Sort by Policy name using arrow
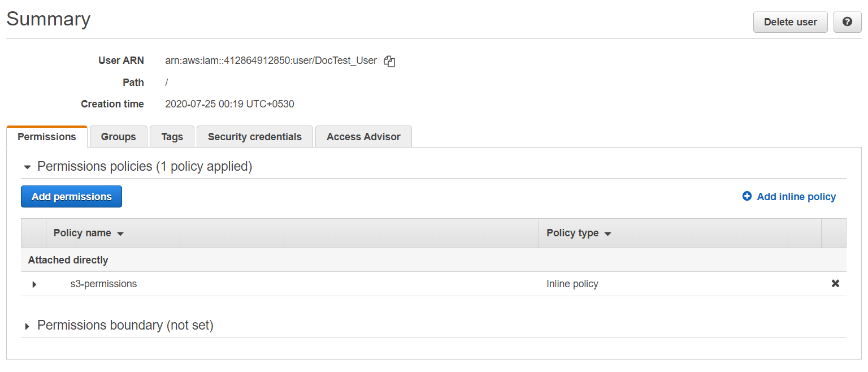 click(120, 233)
